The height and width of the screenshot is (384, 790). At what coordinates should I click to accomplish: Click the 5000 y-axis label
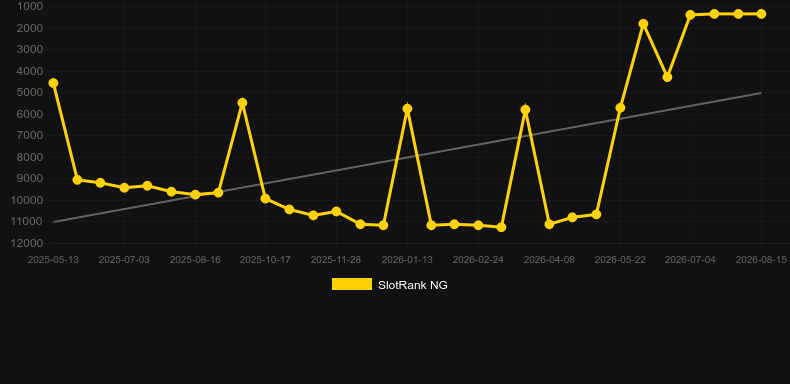pyautogui.click(x=30, y=93)
